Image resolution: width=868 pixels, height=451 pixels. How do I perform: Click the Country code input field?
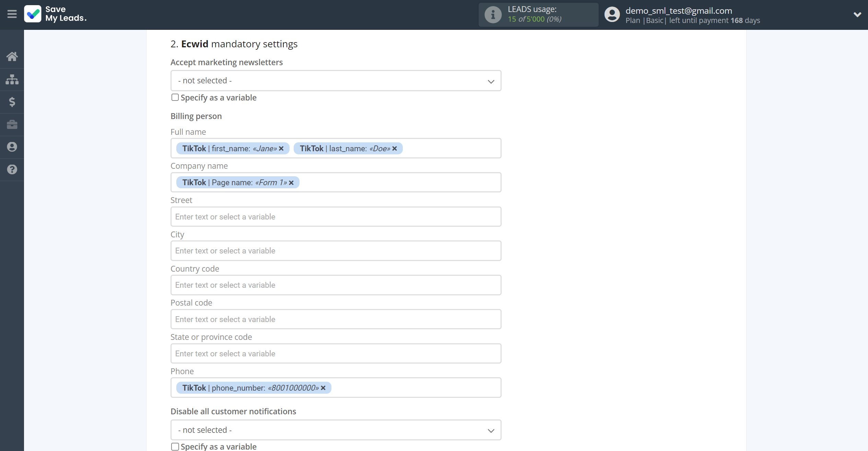[336, 285]
